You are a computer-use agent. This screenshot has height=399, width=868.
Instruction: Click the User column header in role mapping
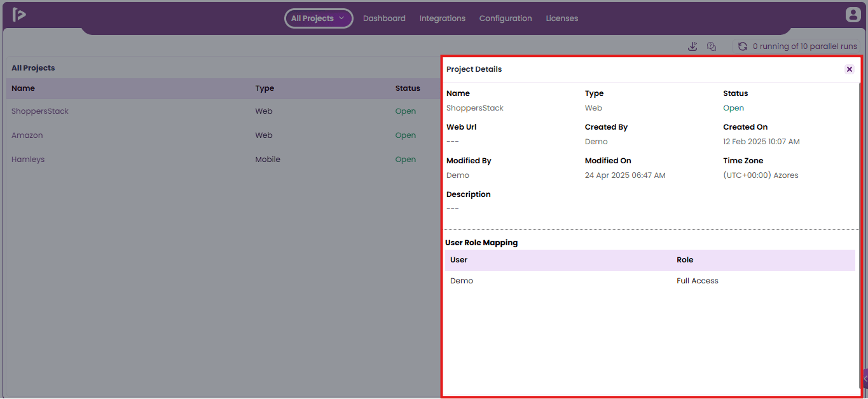[x=458, y=260]
